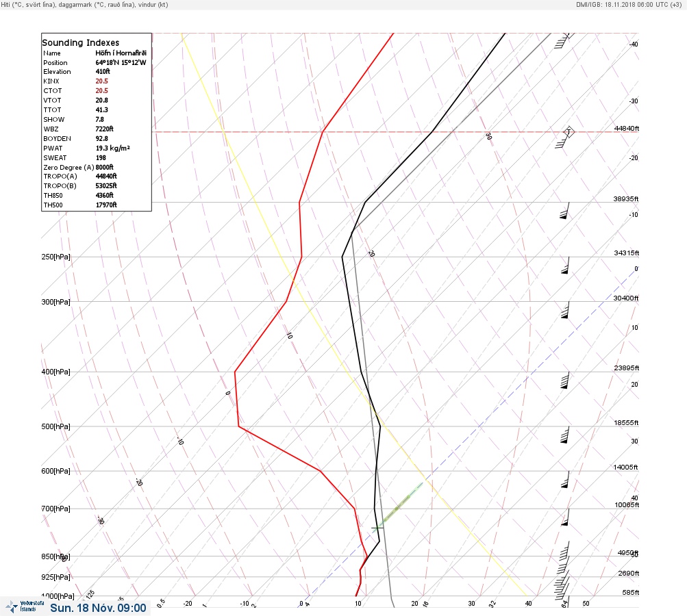Click the 32 mixing ratio label

[x=492, y=604]
